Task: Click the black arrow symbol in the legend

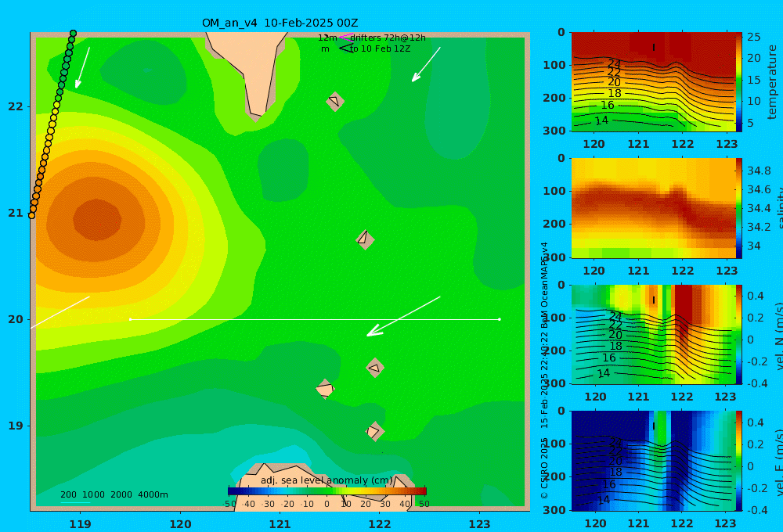Action: click(x=346, y=48)
